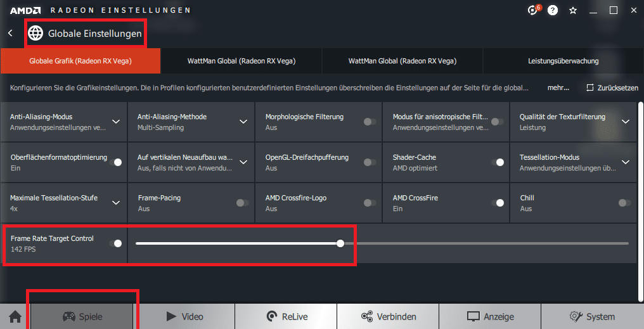Screen dimensions: 644x329
Task: Click the monitor icon in Anzeige tab
Action: [x=473, y=317]
